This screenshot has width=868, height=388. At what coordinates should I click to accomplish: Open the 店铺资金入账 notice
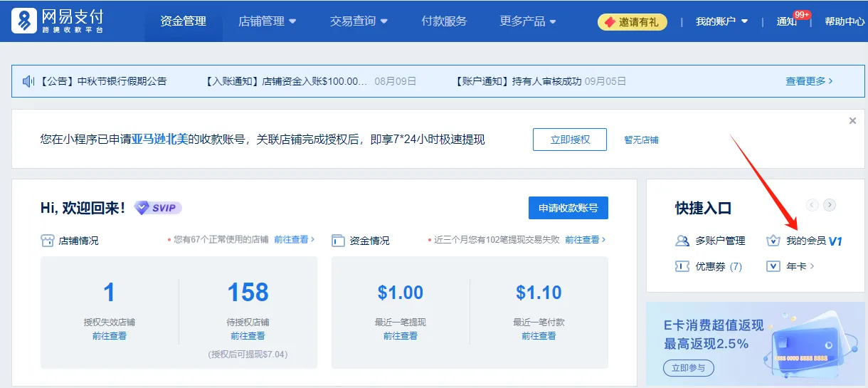point(286,81)
